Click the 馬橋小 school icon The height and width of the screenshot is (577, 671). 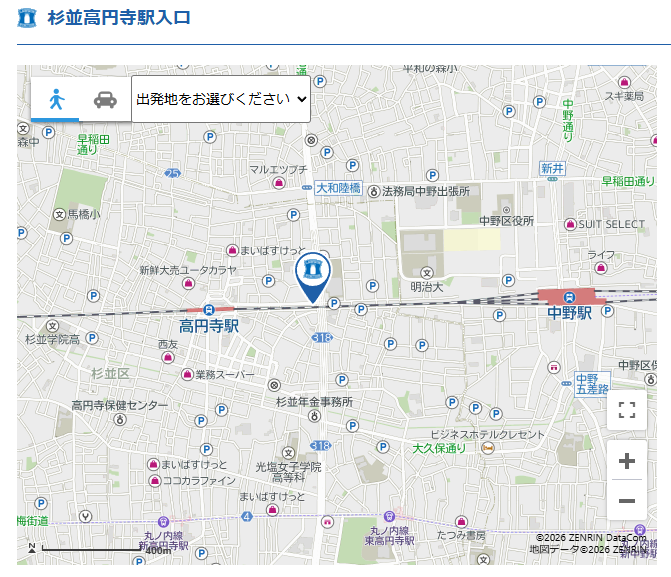coord(59,214)
